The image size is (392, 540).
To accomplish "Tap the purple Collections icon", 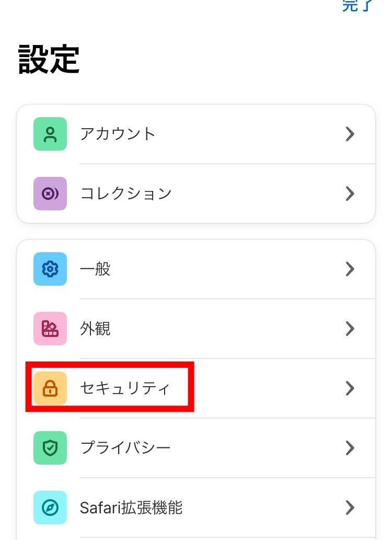I will pos(50,194).
